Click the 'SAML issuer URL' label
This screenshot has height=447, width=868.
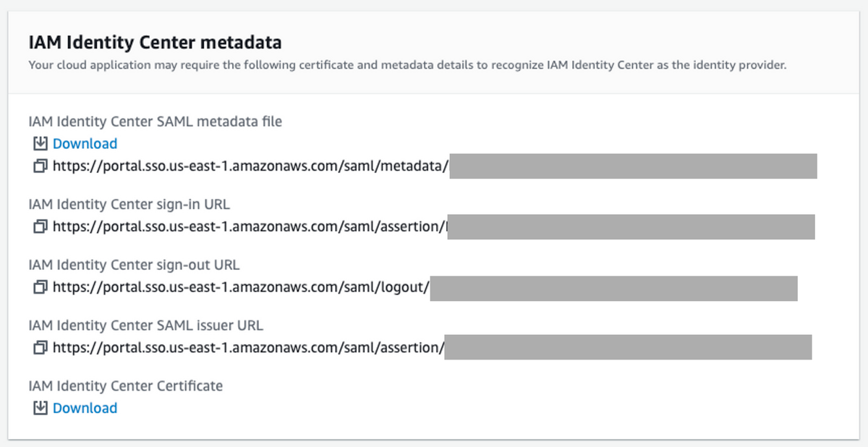click(150, 325)
